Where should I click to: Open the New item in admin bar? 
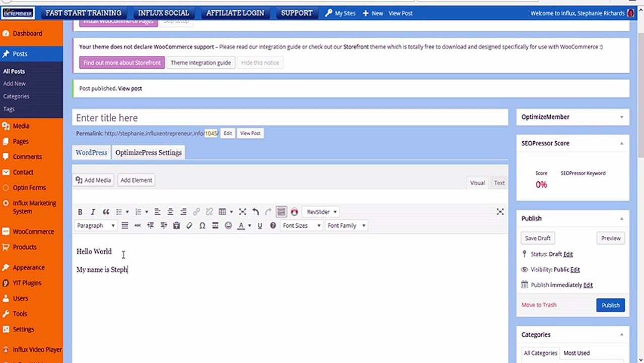click(x=373, y=13)
